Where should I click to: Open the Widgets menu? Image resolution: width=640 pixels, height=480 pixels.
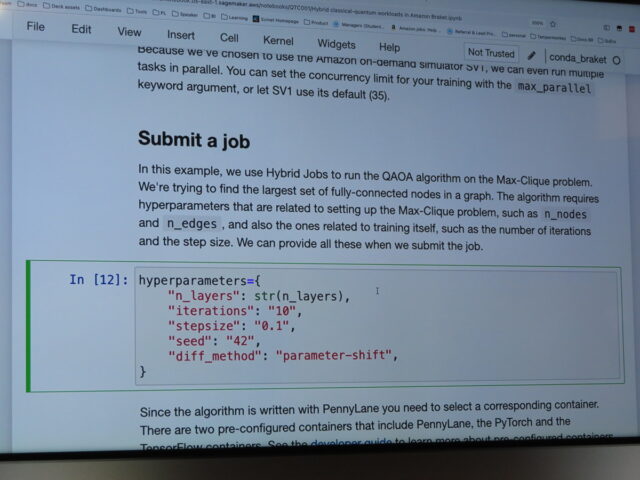(x=336, y=44)
